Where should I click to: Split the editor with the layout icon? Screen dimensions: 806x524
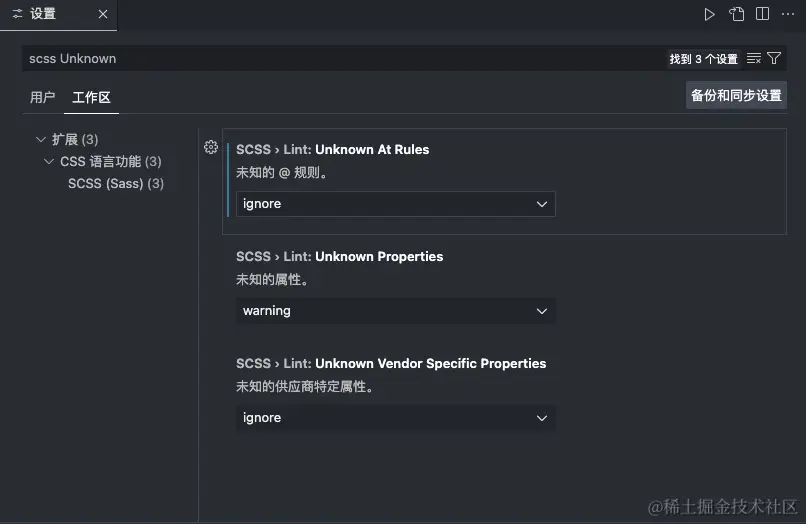(x=762, y=14)
